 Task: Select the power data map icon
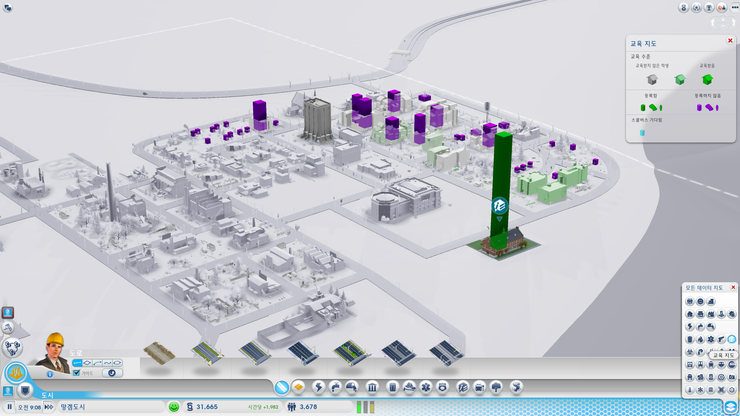pos(690,326)
